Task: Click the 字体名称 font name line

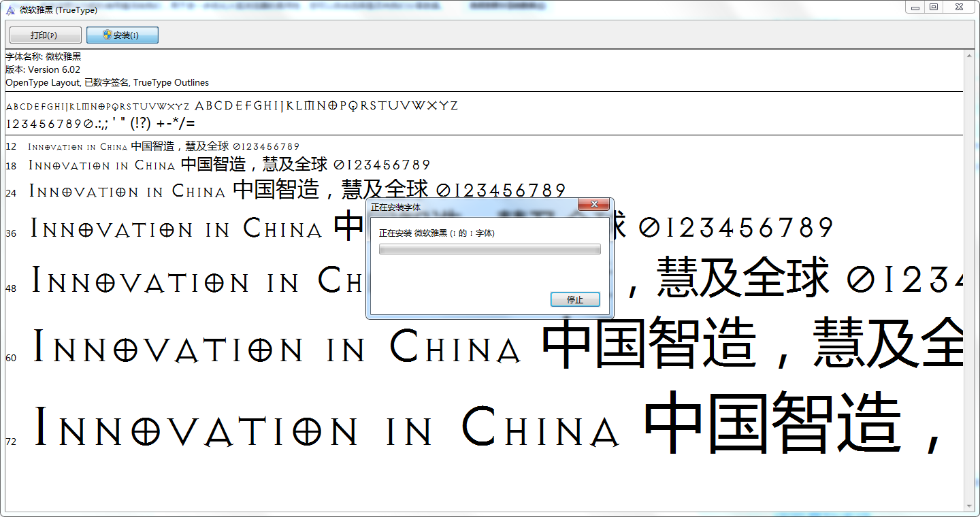Action: pos(44,56)
